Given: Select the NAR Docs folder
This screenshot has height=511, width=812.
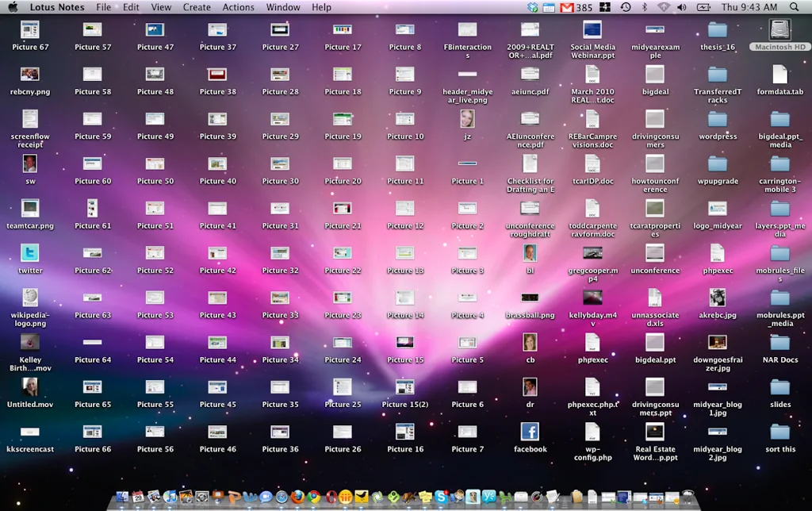Looking at the screenshot, I should pyautogui.click(x=779, y=343).
